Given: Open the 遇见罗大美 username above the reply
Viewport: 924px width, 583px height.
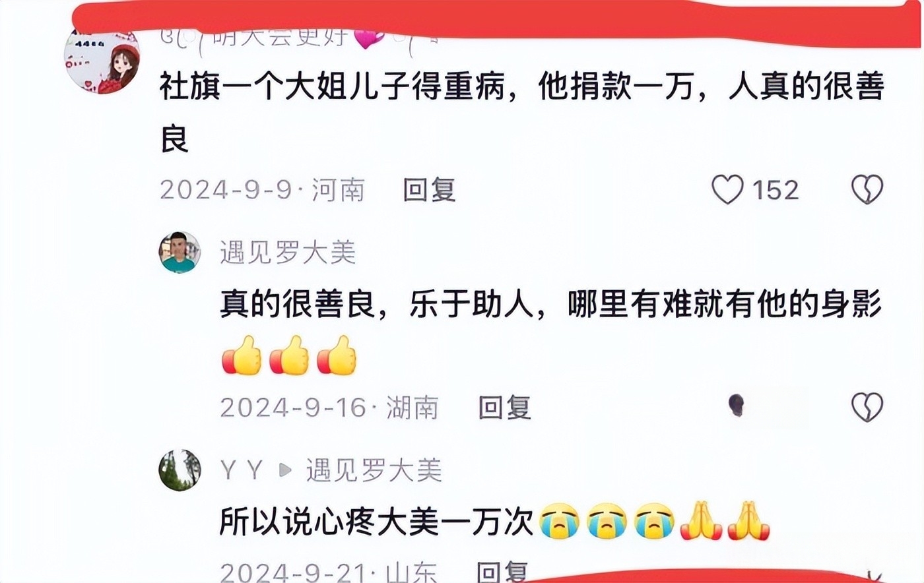Looking at the screenshot, I should [288, 253].
